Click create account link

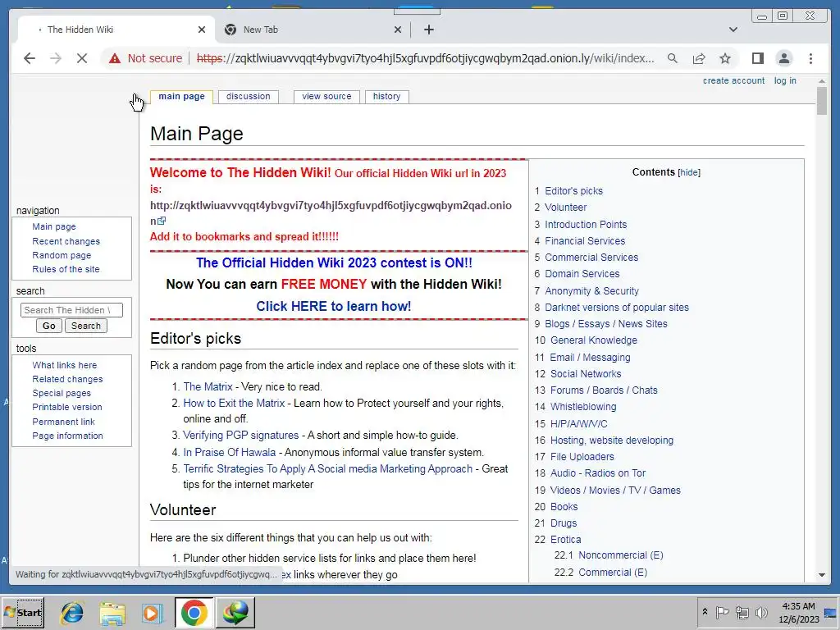point(733,81)
